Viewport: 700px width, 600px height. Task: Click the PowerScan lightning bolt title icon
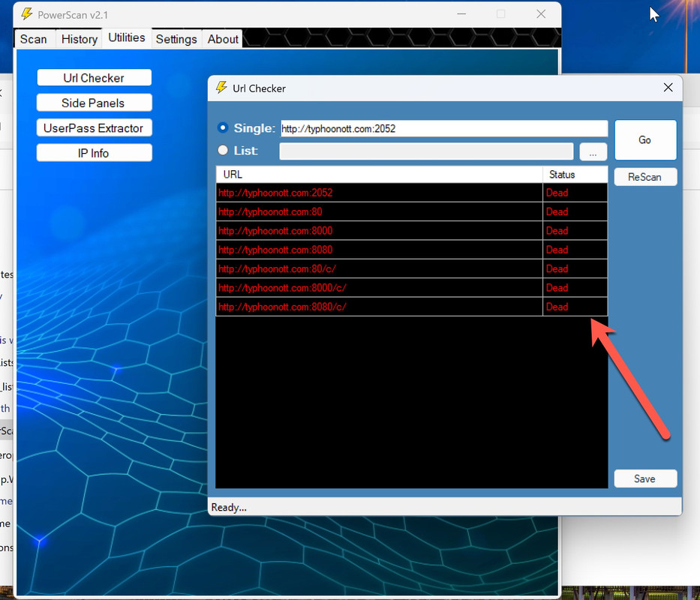click(x=27, y=13)
